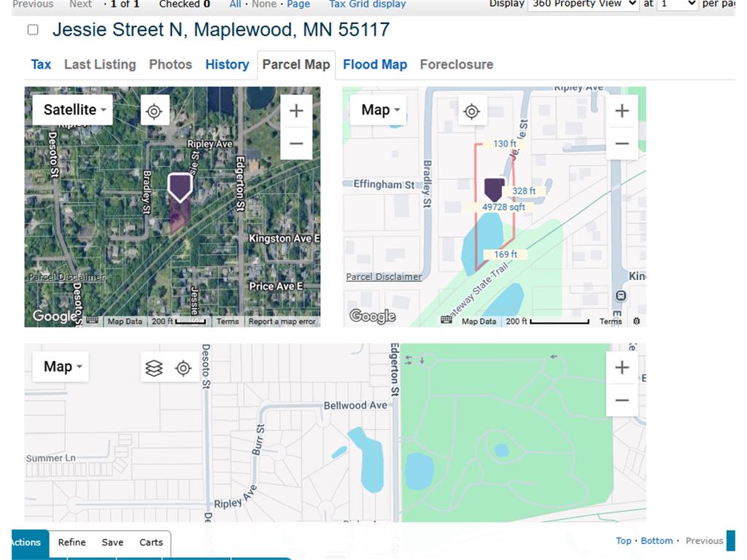Open the Foreclosure tab
The image size is (747, 560).
[457, 64]
